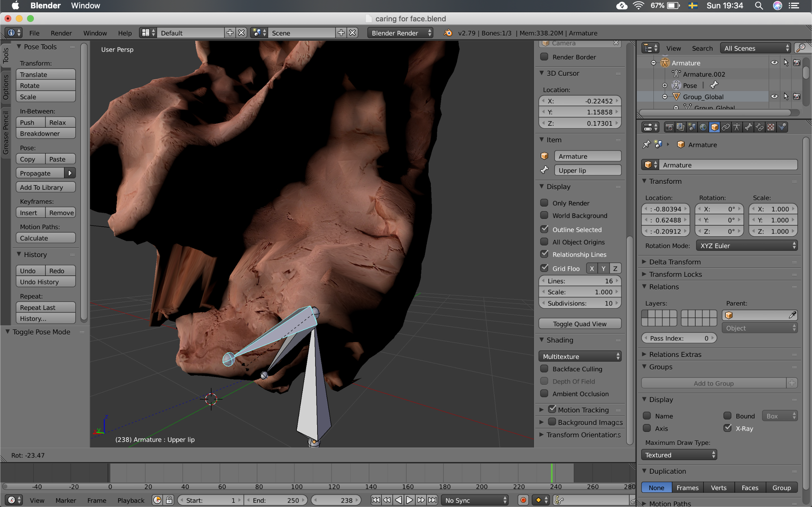Image resolution: width=812 pixels, height=507 pixels.
Task: Open the Multitexture shading dropdown
Action: click(x=580, y=356)
